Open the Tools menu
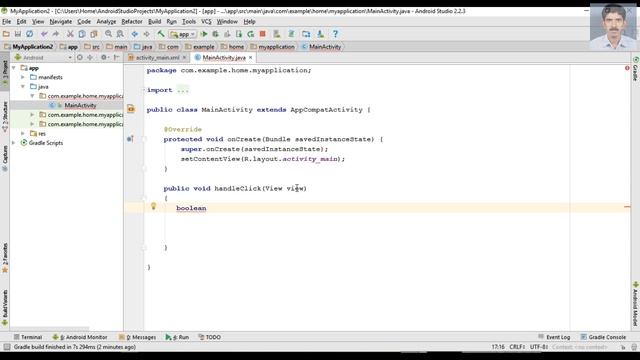 (x=189, y=22)
